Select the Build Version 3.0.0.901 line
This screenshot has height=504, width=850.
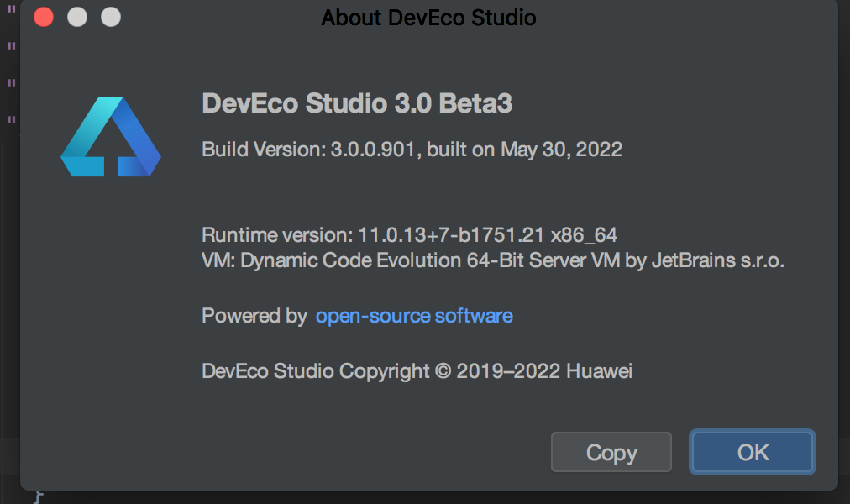click(x=412, y=149)
